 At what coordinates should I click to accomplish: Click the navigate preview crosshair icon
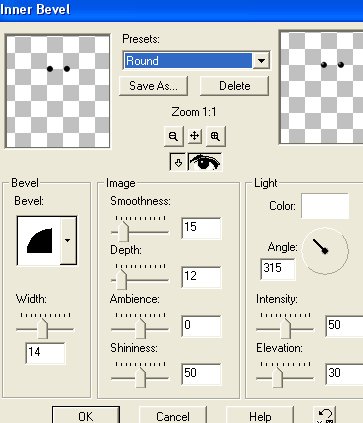coord(195,136)
